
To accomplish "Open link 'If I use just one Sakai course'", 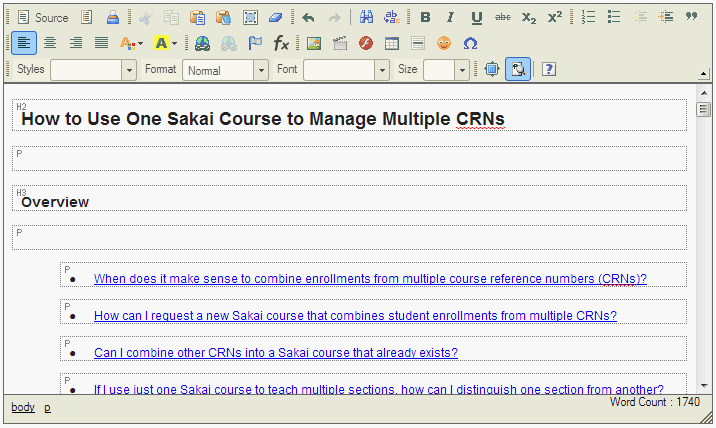I will pos(379,389).
